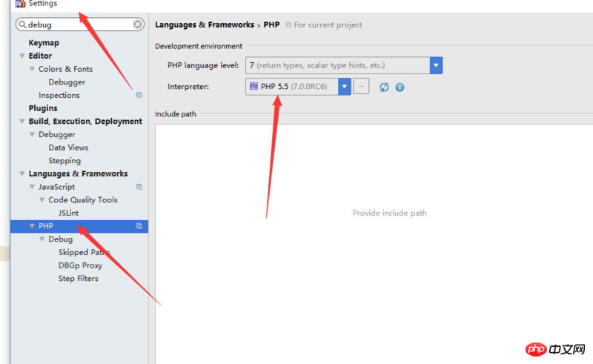The width and height of the screenshot is (593, 364).
Task: Collapse the Colors & Fonts node
Action: coord(32,69)
